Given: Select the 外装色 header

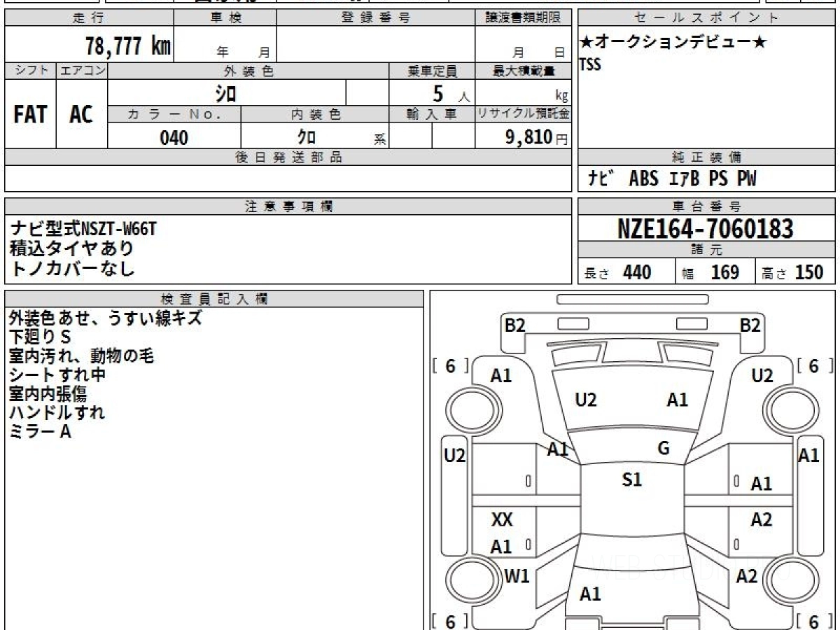Looking at the screenshot, I should coord(248,71).
